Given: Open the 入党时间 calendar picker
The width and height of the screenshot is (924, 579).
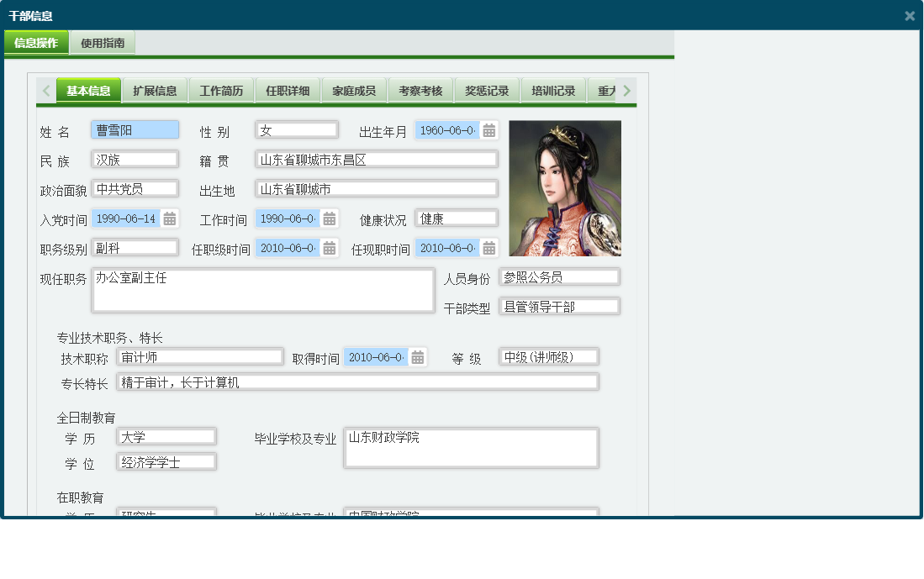Looking at the screenshot, I should pyautogui.click(x=167, y=218).
